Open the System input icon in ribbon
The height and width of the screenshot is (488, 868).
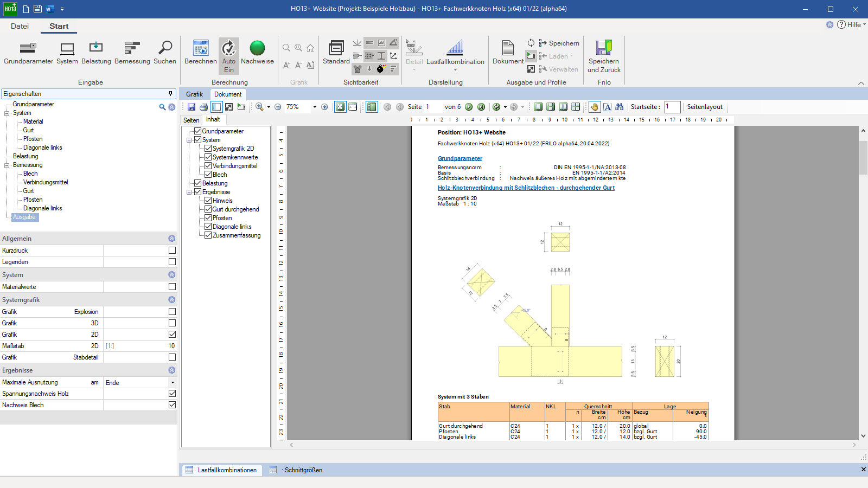click(x=67, y=53)
